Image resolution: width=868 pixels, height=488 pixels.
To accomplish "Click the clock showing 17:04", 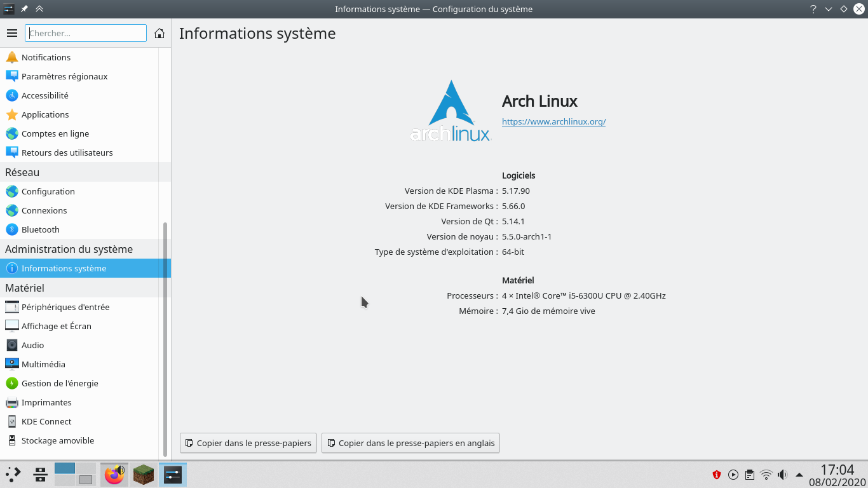I will (837, 470).
